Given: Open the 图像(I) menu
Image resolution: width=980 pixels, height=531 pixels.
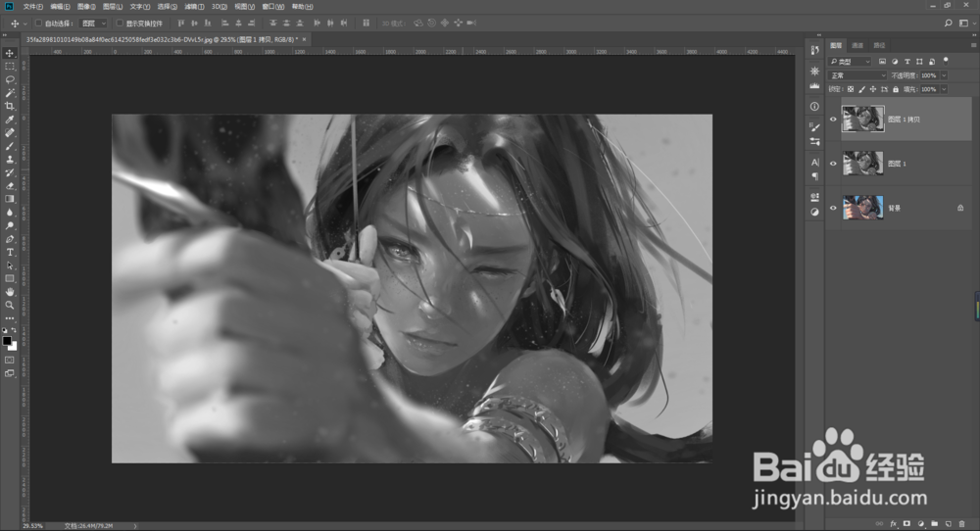Looking at the screenshot, I should click(x=86, y=6).
